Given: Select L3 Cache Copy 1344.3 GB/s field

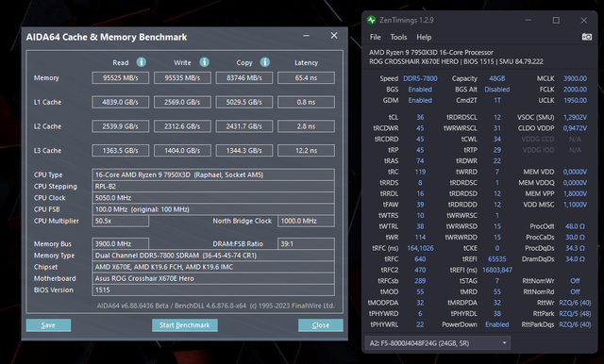Looking at the screenshot, I should 244,151.
